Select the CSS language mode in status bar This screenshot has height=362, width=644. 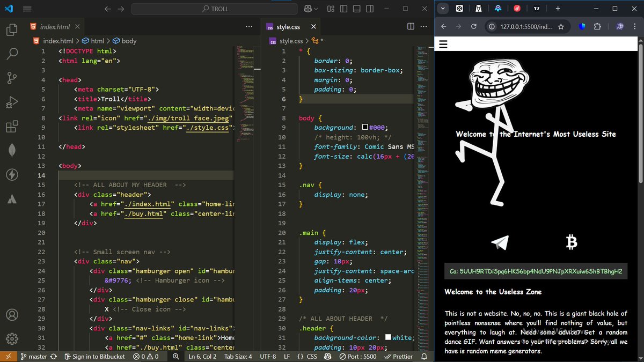(x=307, y=356)
